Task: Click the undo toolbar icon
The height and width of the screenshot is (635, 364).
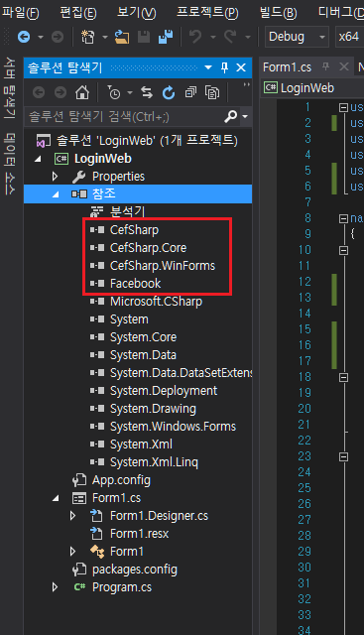Action: tap(195, 38)
